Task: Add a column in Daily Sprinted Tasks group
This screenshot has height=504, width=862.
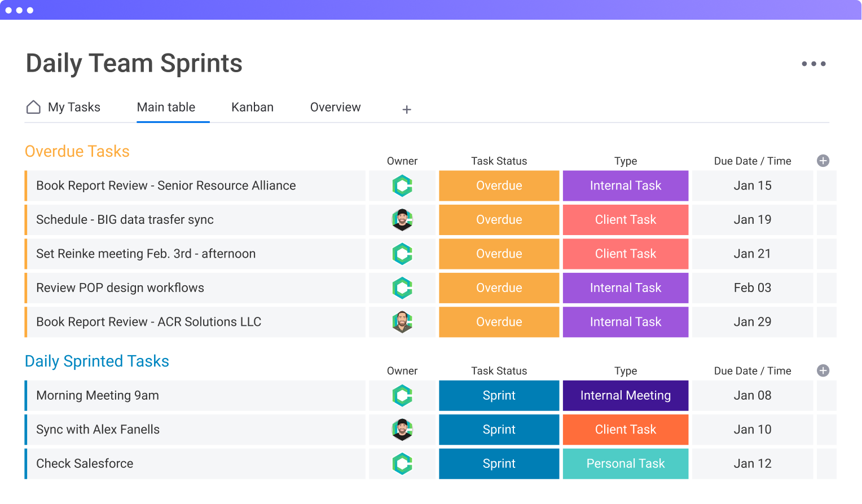Action: pos(823,370)
